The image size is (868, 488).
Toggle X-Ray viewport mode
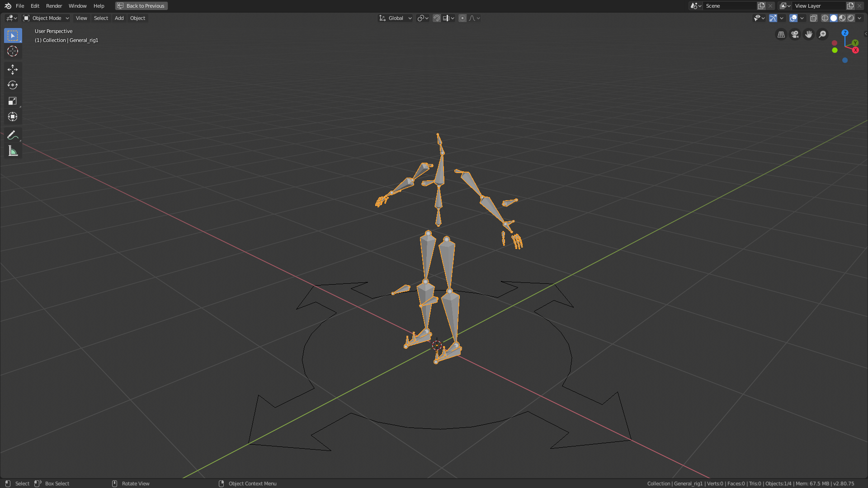click(813, 18)
